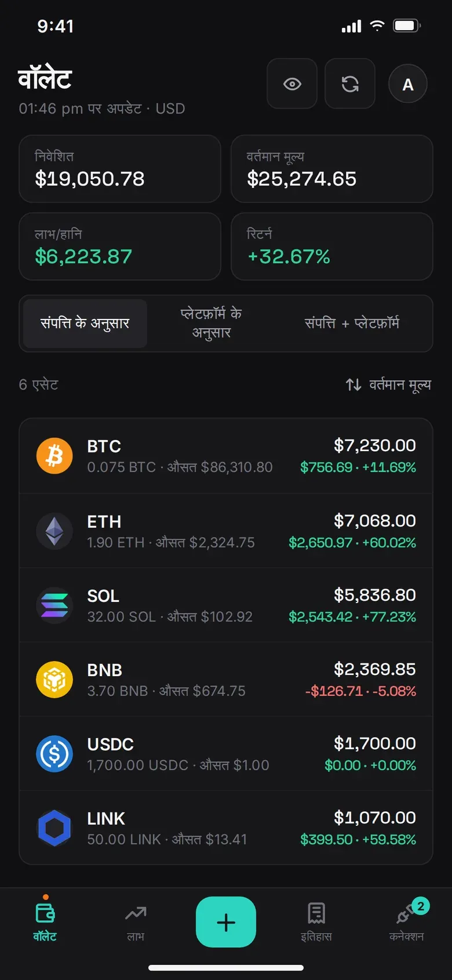
Task: Tap the Bitcoin coin icon
Action: coord(54,456)
